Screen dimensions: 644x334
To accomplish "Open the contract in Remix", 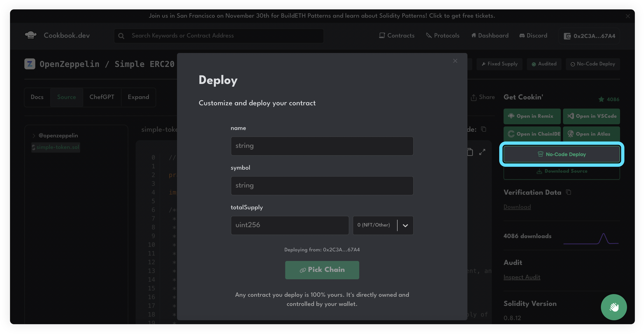I will [532, 116].
